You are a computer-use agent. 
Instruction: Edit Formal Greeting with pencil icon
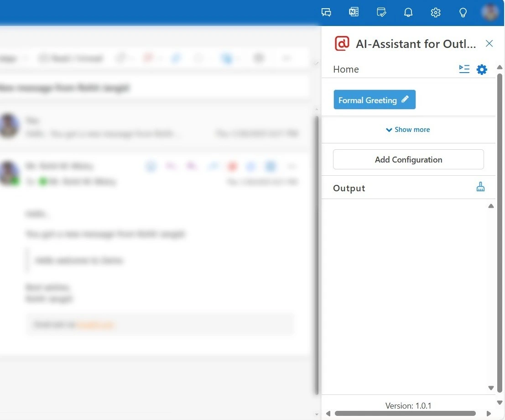[405, 99]
